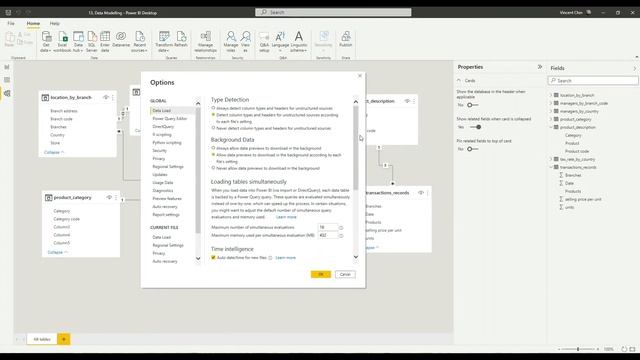Select Power Query Editor in Options list
This screenshot has height=360, width=640.
[x=170, y=119]
